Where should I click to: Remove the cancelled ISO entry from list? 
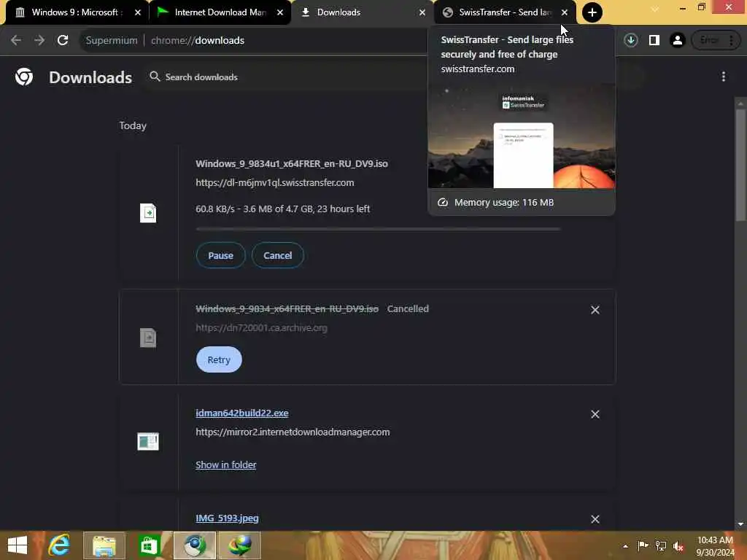click(x=595, y=310)
